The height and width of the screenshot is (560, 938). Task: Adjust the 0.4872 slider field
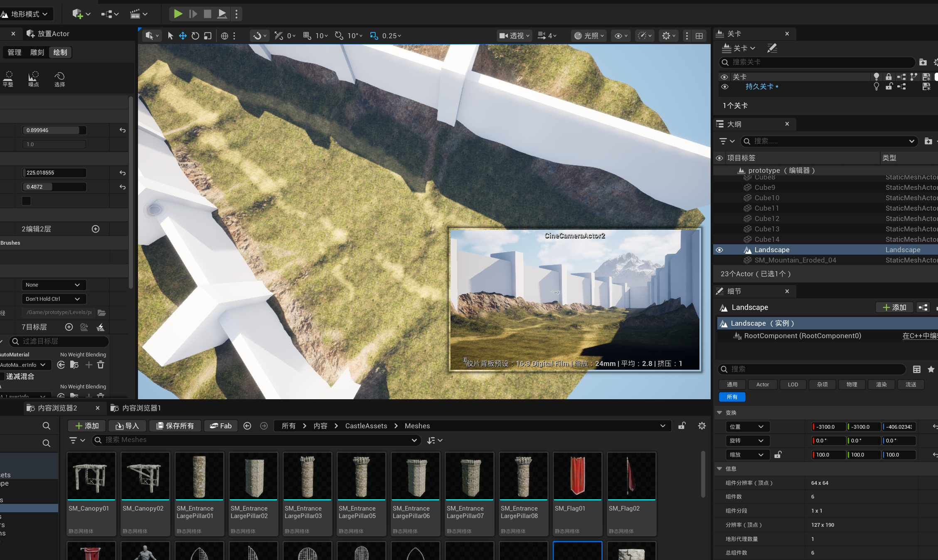(54, 187)
